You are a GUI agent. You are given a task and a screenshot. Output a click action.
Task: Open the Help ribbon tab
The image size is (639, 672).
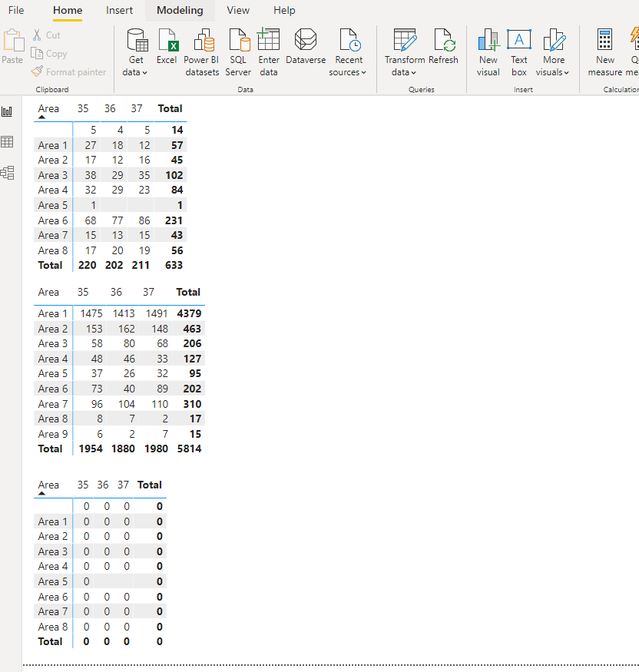click(x=285, y=10)
